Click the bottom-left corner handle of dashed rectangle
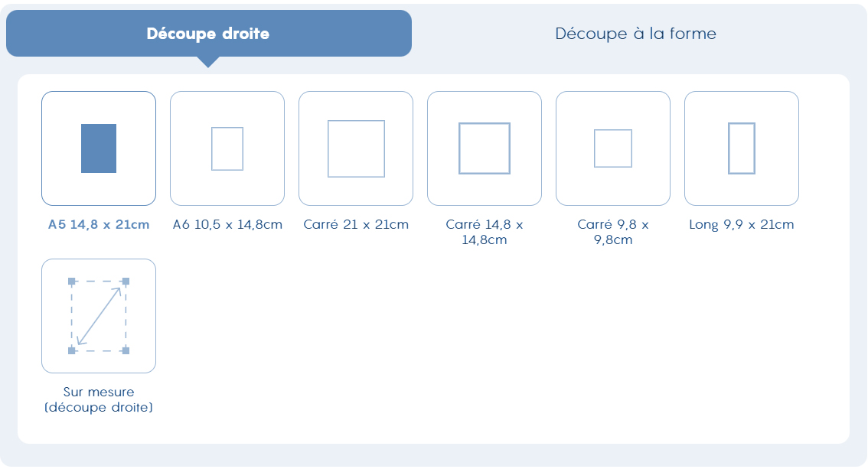Screen dimensions: 868x469 [71, 350]
